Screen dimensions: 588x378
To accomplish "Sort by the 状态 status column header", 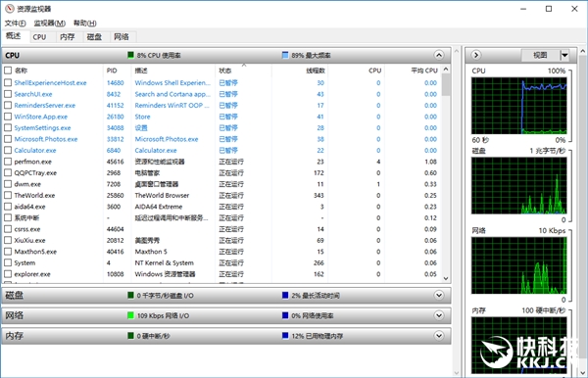I will pyautogui.click(x=243, y=71).
